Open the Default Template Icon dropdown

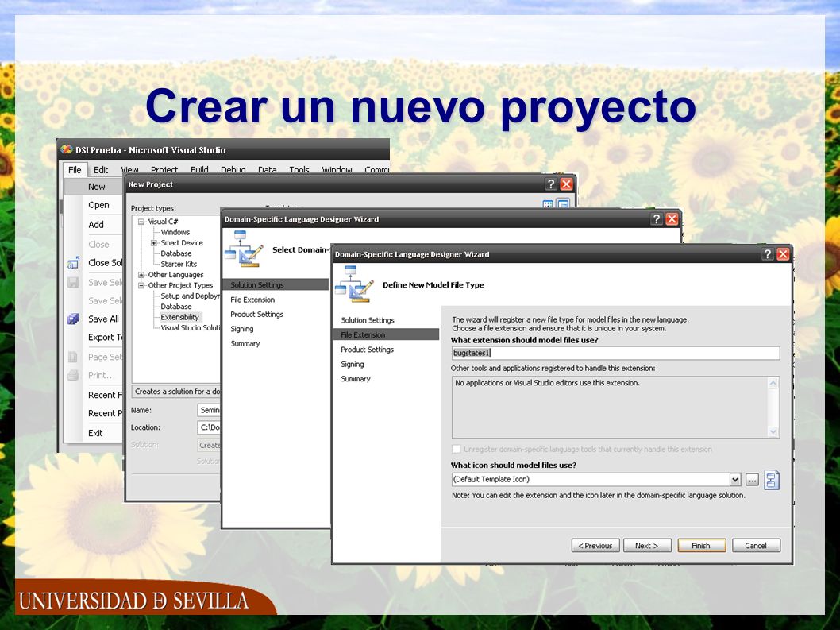[735, 479]
